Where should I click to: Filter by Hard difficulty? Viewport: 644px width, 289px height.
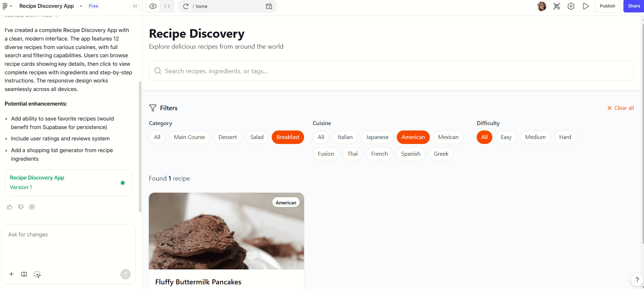(x=565, y=137)
